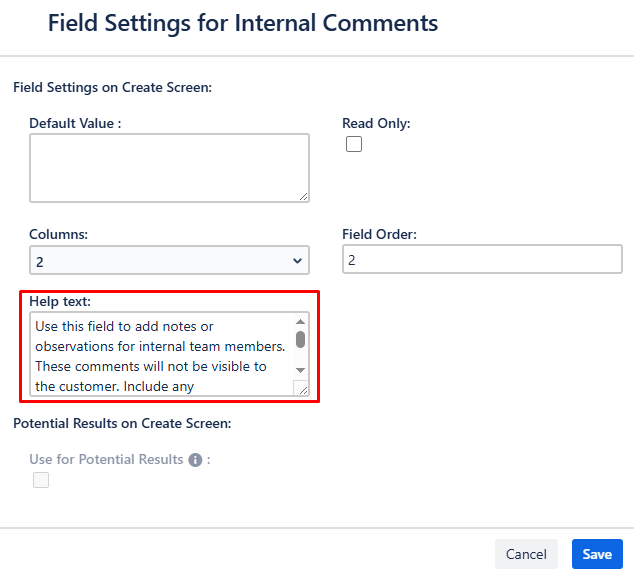This screenshot has height=574, width=634.
Task: Click the Columns dropdown chevron arrow
Action: coord(298,261)
